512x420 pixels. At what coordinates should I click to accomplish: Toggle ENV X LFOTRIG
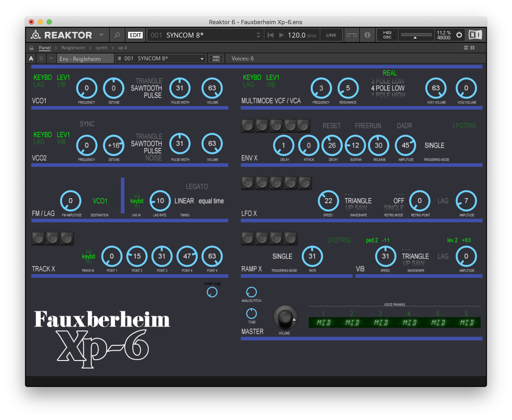point(464,126)
